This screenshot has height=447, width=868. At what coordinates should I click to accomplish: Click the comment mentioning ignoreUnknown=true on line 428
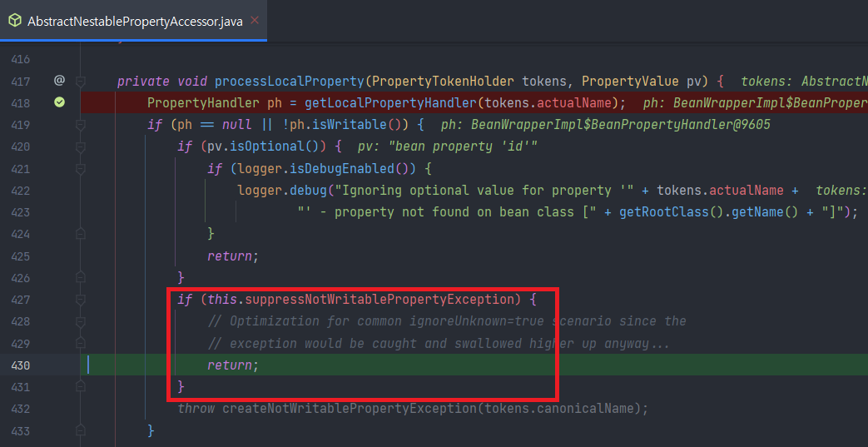click(x=447, y=321)
